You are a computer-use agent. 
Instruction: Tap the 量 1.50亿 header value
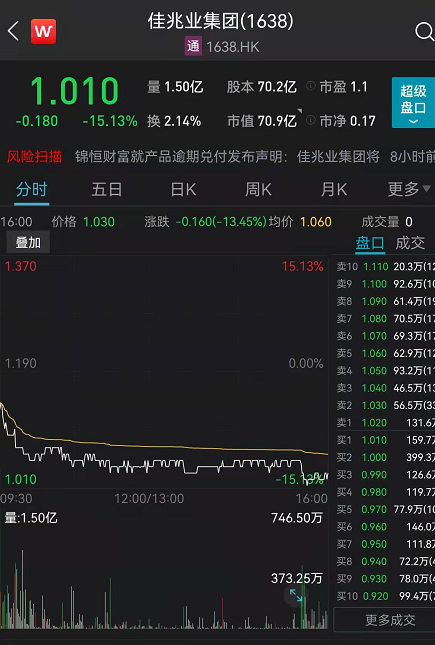175,86
